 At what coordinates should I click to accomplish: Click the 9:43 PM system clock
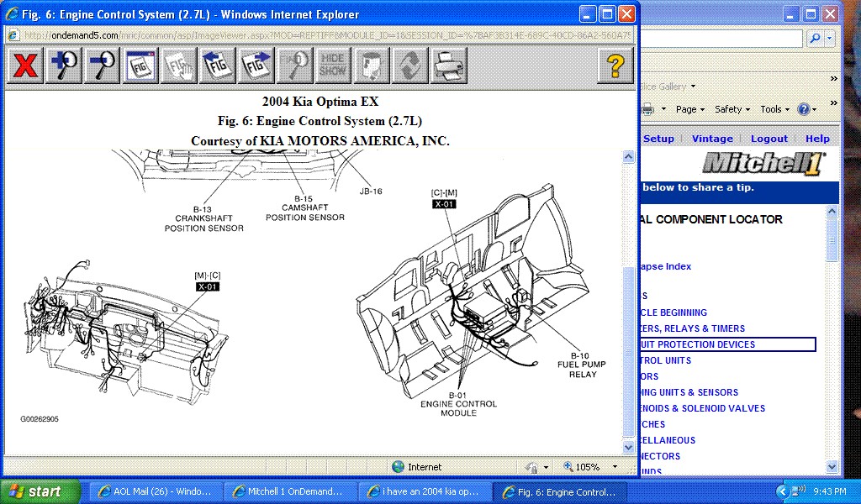[829, 492]
